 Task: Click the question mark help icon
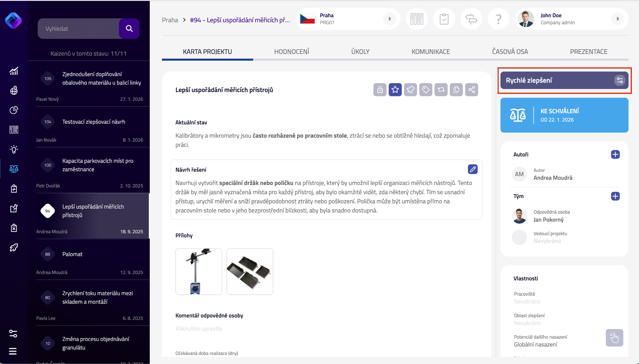(x=499, y=19)
